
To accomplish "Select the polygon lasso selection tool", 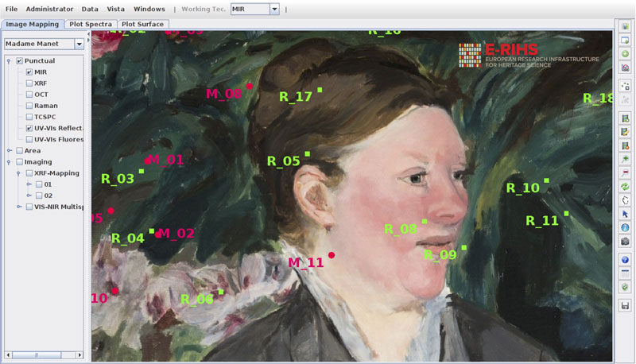I will (x=625, y=200).
